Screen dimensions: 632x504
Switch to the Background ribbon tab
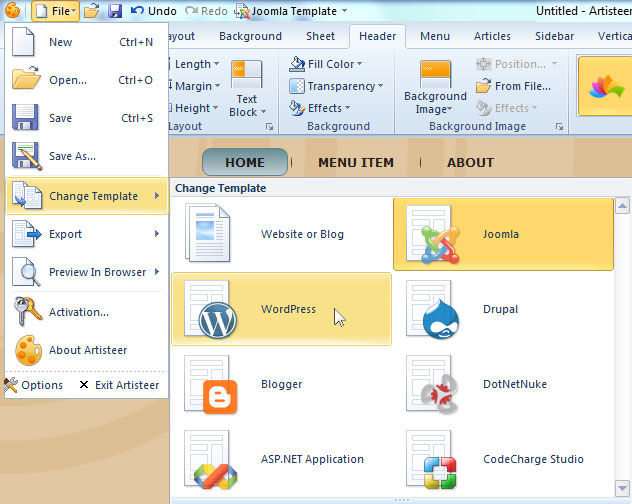(x=250, y=36)
